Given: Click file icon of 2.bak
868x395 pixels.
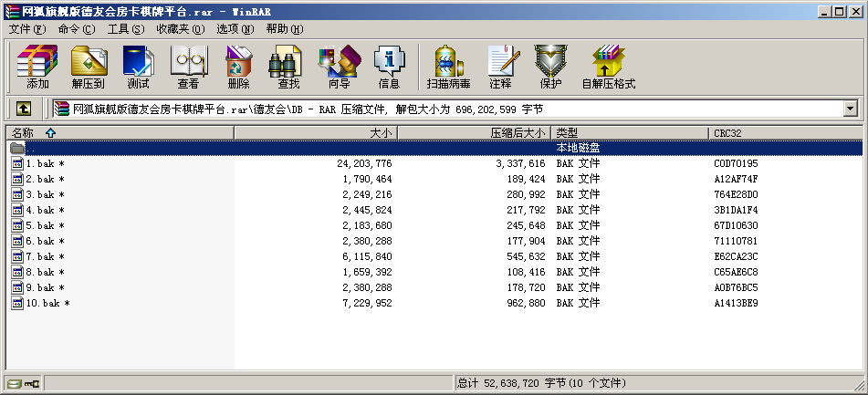Looking at the screenshot, I should [x=17, y=179].
